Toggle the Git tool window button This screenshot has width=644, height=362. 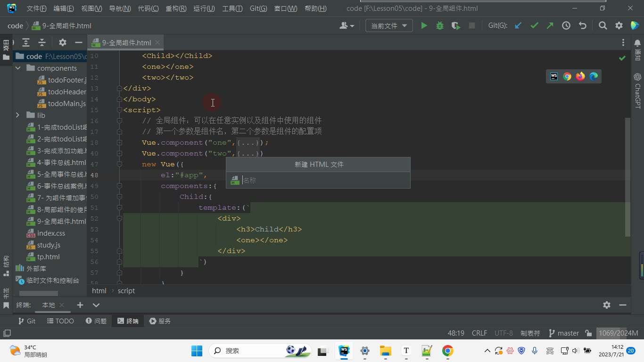coord(26,321)
